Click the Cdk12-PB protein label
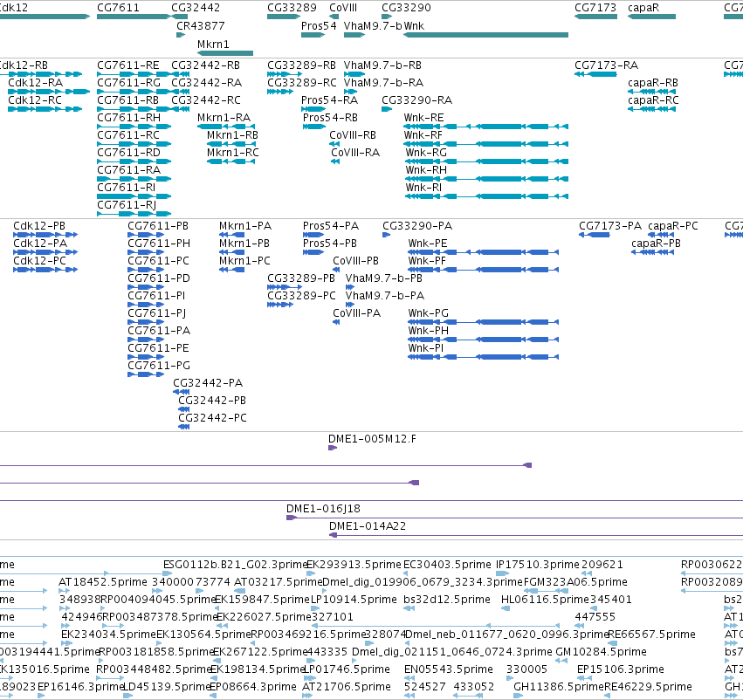The height and width of the screenshot is (700, 743). (x=39, y=226)
